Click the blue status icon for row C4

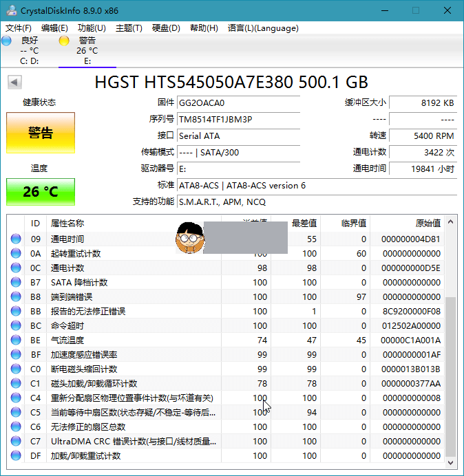[16, 398]
